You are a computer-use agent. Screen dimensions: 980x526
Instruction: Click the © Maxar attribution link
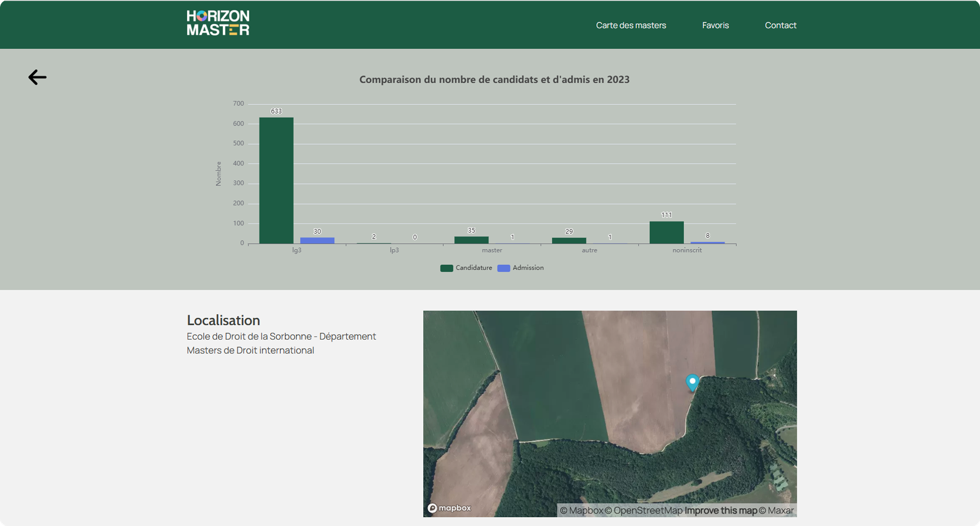click(776, 510)
